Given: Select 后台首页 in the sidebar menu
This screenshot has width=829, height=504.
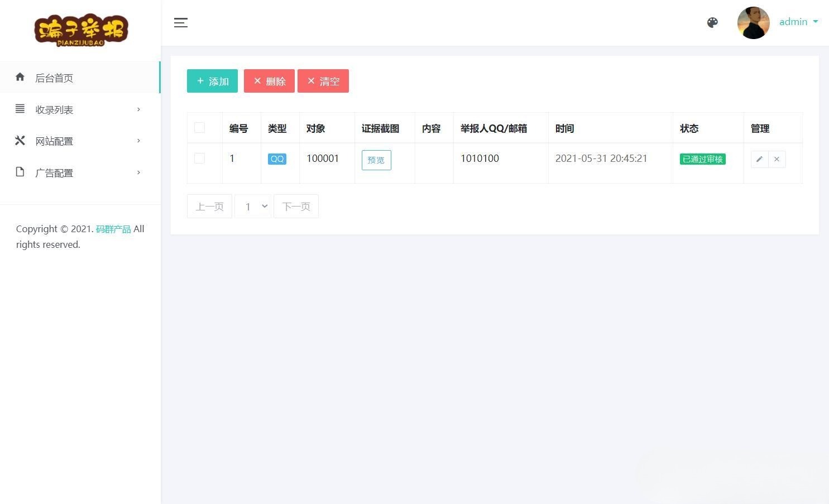Looking at the screenshot, I should pyautogui.click(x=54, y=78).
